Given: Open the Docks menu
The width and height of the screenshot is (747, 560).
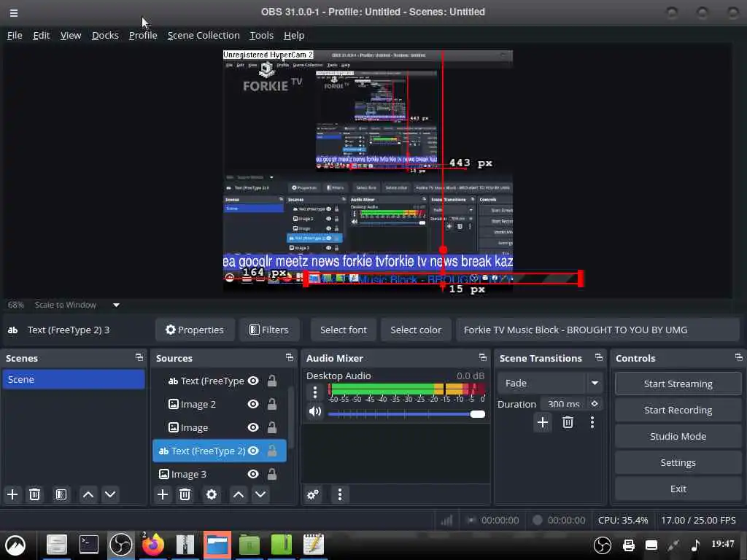Looking at the screenshot, I should pos(105,35).
